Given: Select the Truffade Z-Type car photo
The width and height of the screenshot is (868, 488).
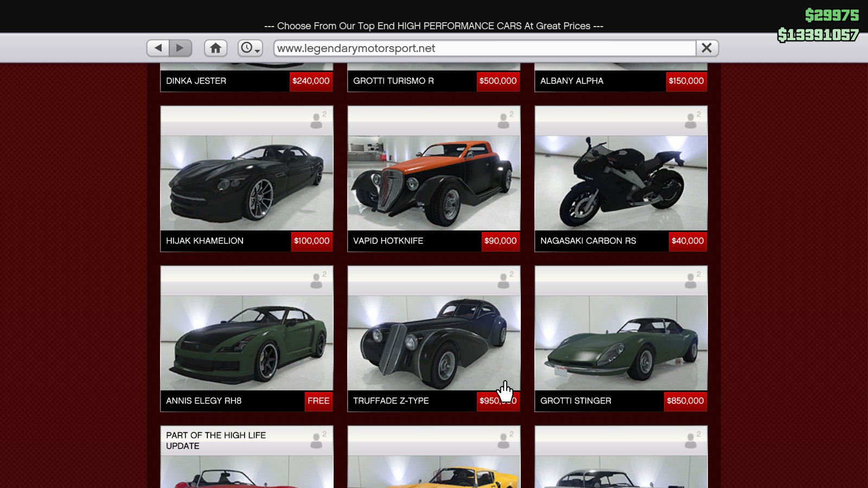Looking at the screenshot, I should tap(434, 343).
